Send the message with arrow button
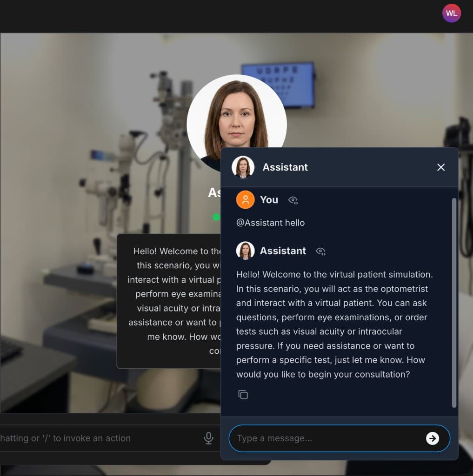473x476 pixels. click(432, 438)
